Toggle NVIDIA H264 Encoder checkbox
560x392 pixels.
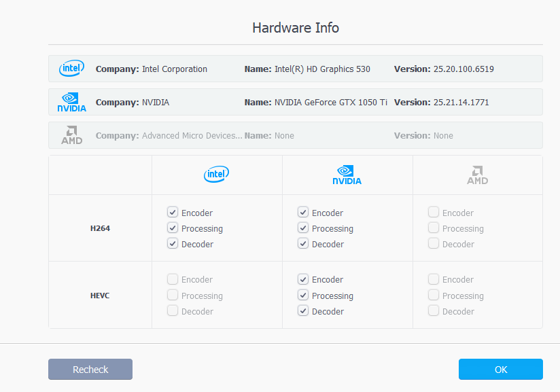point(303,213)
